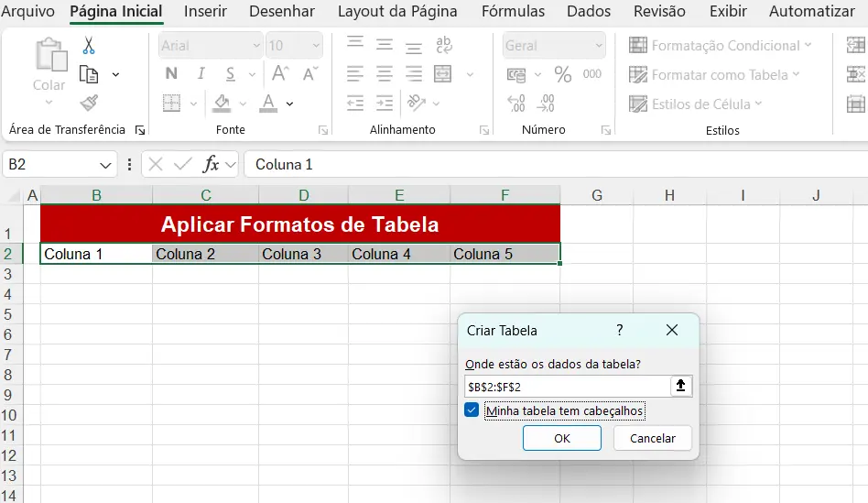This screenshot has width=868, height=503.
Task: Click OK in Criar Tabela dialog
Action: coord(562,438)
